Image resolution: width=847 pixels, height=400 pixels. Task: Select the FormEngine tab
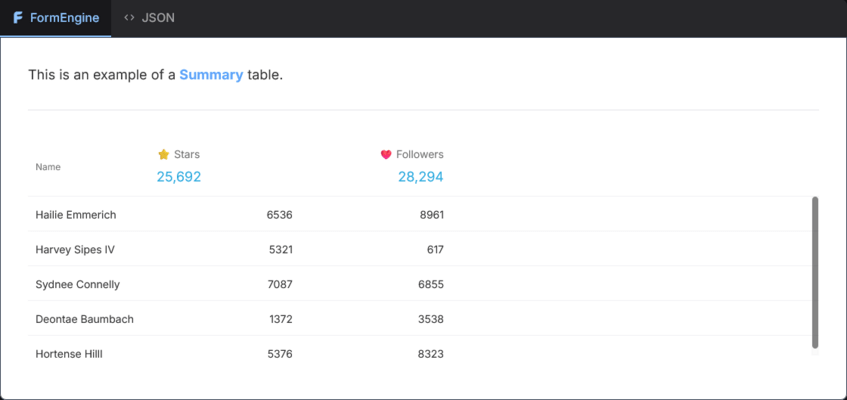click(56, 18)
